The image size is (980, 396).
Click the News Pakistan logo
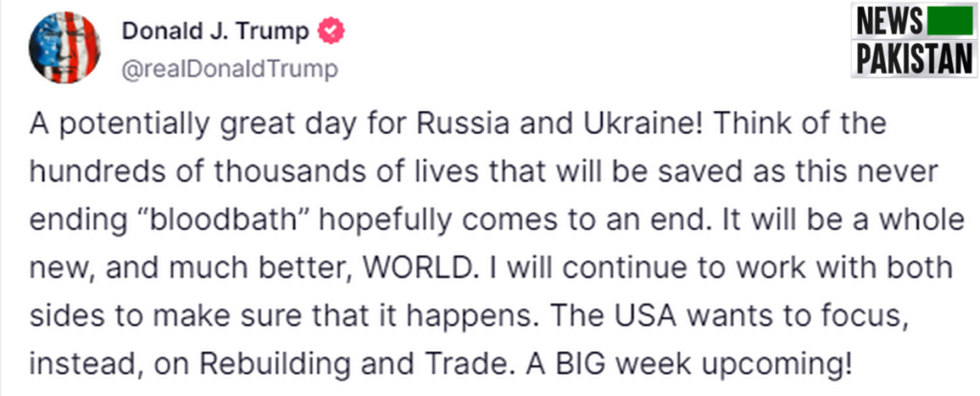tap(914, 40)
